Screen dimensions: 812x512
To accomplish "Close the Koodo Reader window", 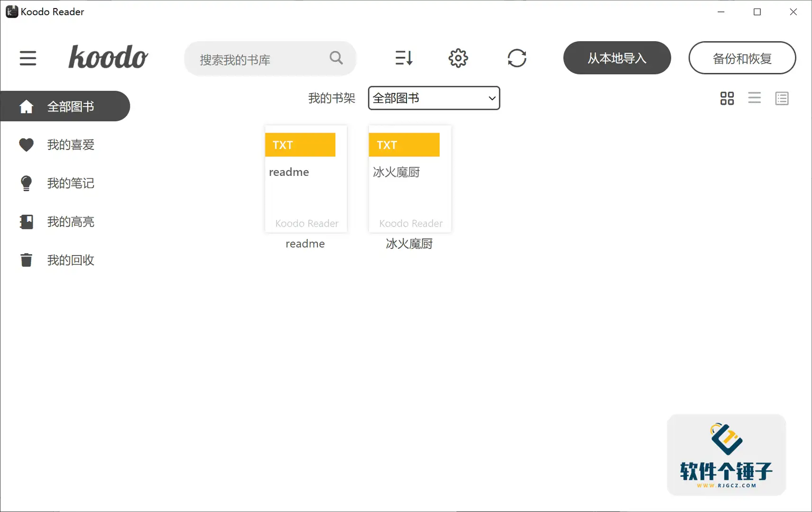I will [x=793, y=12].
